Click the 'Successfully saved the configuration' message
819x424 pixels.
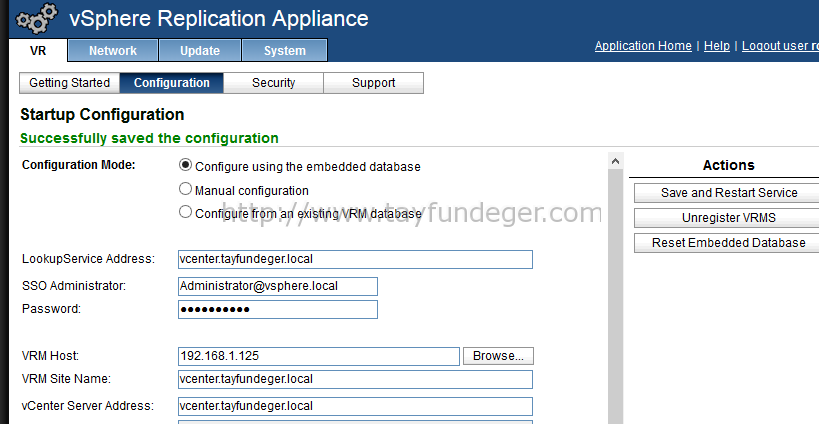tap(149, 138)
